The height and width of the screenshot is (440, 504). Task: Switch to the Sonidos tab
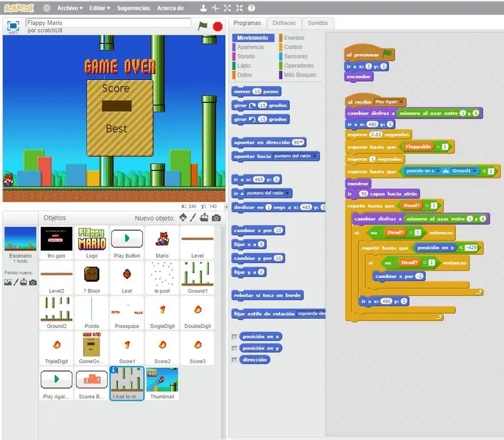click(x=318, y=23)
